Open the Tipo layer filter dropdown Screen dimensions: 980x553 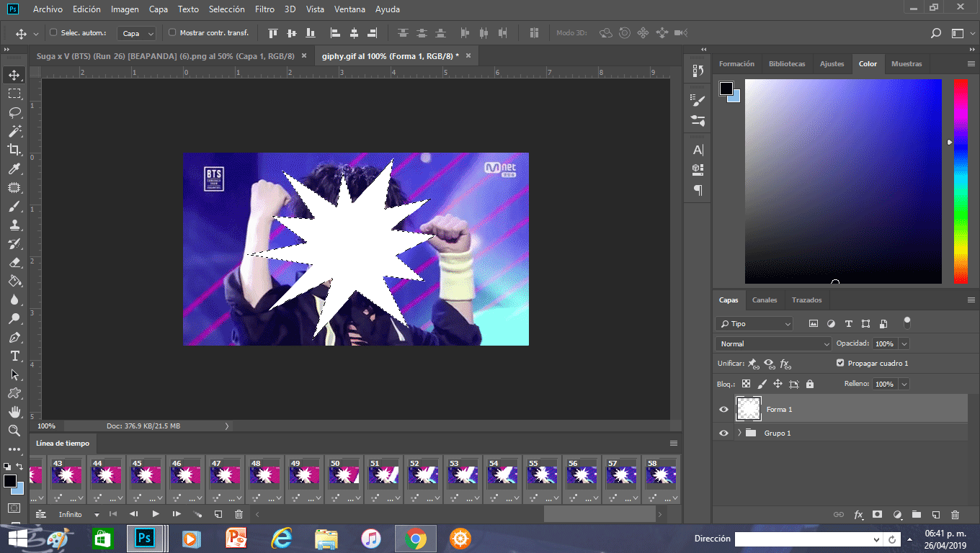click(x=754, y=324)
